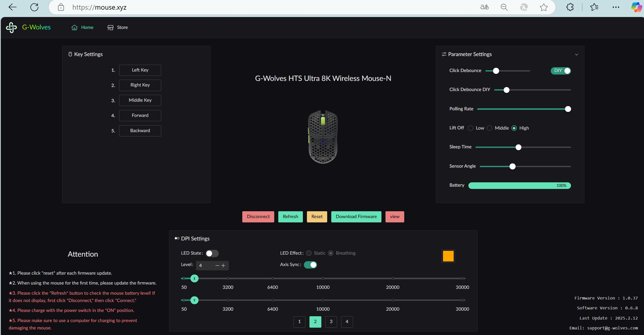Select the Forward key binding button

pos(140,115)
